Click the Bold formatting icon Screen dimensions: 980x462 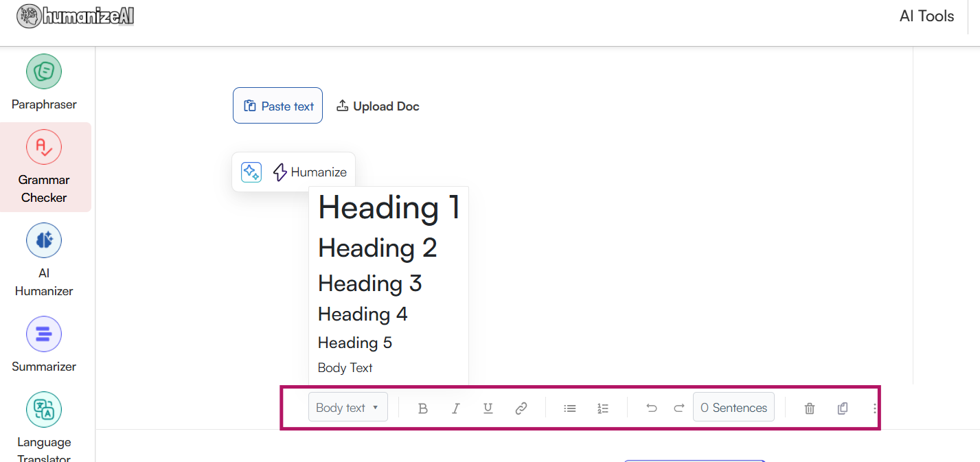(423, 408)
